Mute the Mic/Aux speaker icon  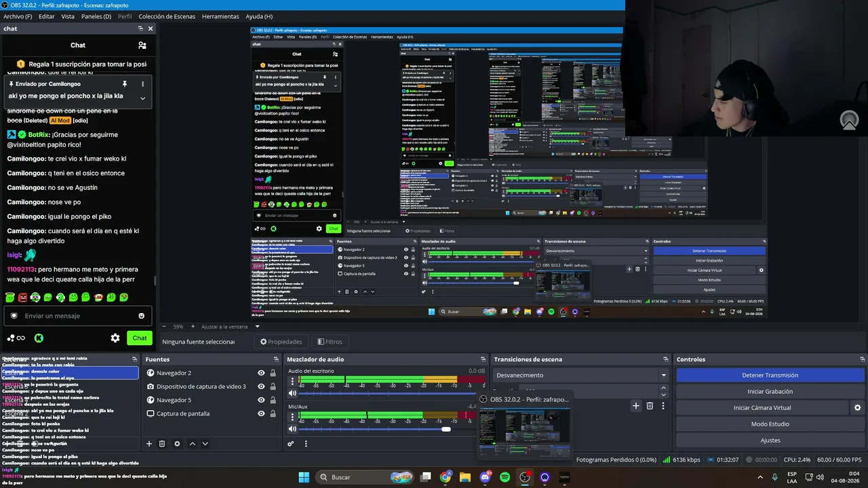tap(292, 428)
